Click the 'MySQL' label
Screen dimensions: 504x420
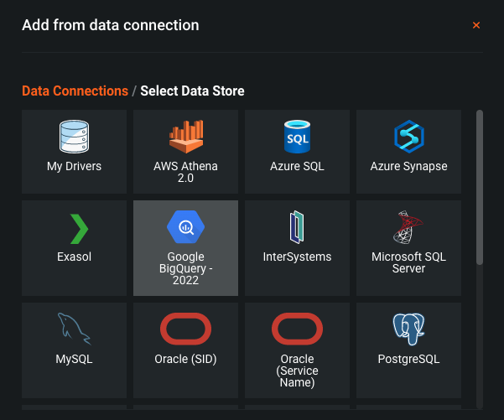click(75, 359)
